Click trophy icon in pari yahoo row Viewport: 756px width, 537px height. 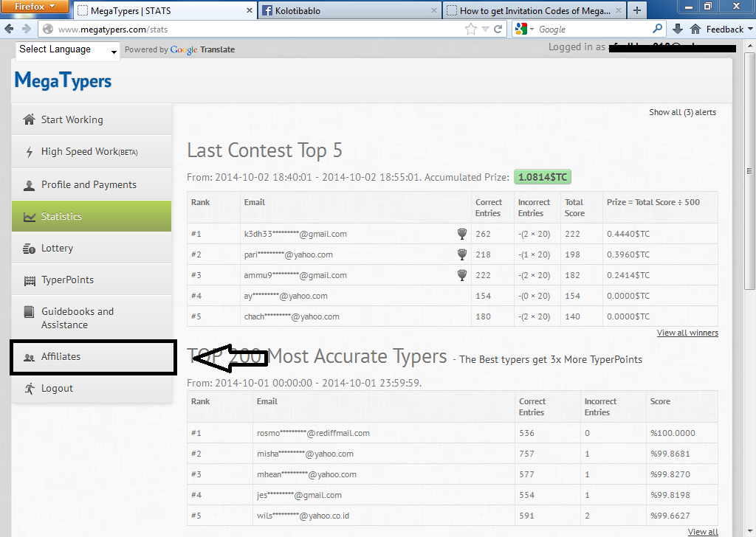click(462, 254)
